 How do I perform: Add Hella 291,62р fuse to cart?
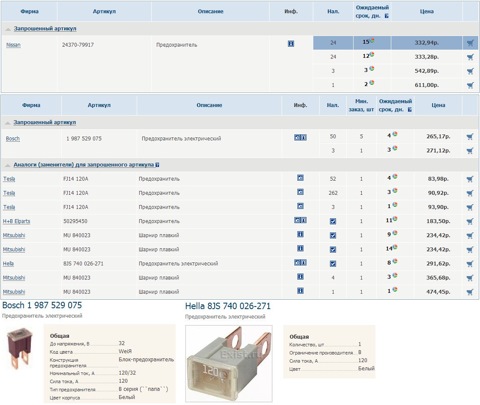click(x=470, y=264)
